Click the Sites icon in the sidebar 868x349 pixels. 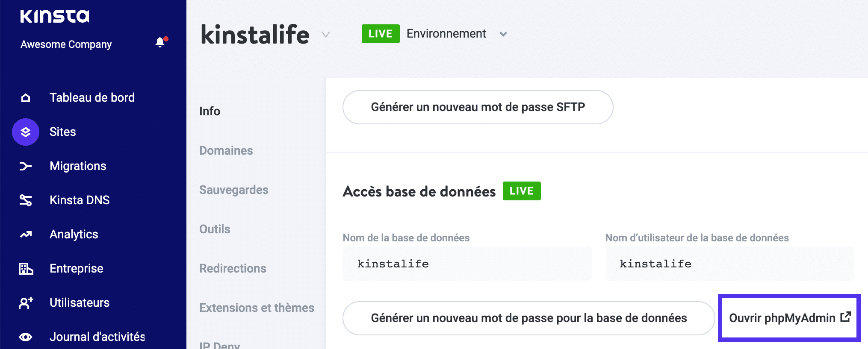(26, 132)
